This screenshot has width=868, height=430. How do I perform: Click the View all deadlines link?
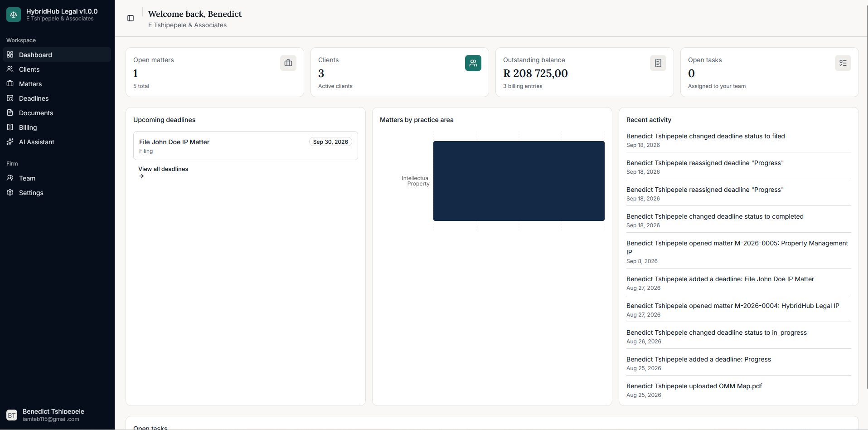(163, 172)
